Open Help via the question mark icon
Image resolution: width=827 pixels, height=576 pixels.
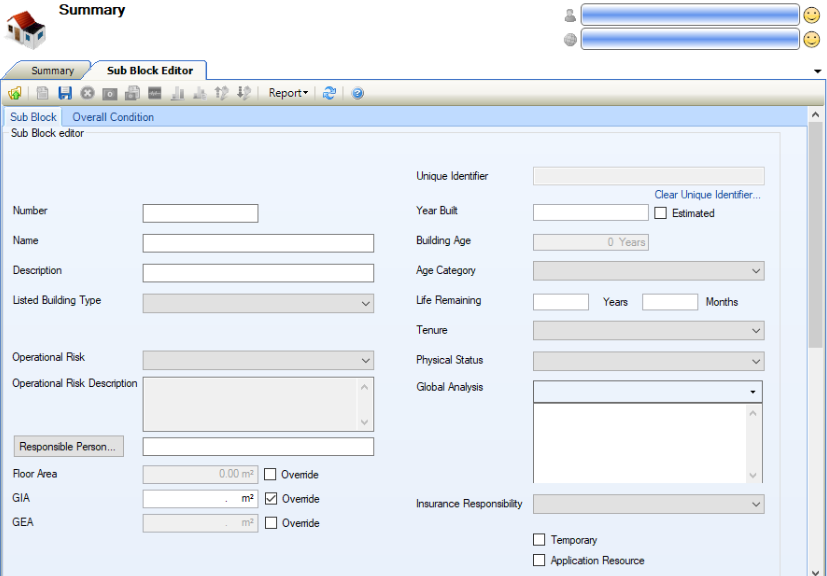pyautogui.click(x=357, y=93)
